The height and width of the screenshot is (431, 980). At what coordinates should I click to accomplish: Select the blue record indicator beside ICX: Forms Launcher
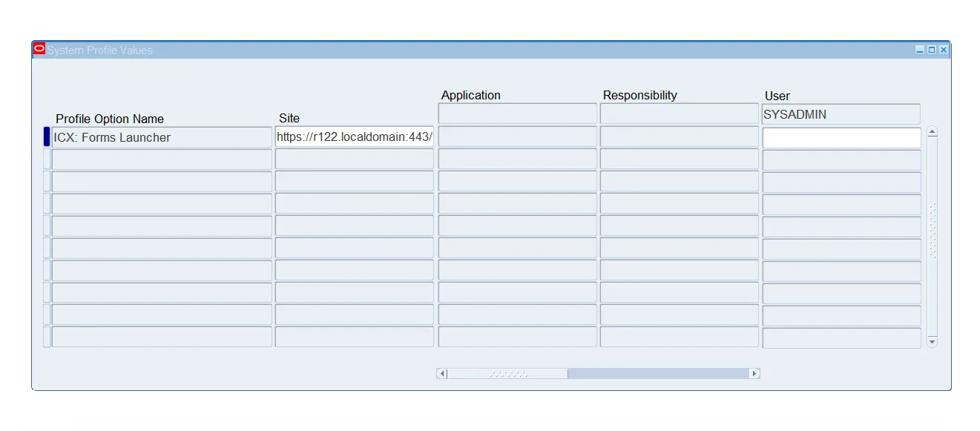coord(46,137)
